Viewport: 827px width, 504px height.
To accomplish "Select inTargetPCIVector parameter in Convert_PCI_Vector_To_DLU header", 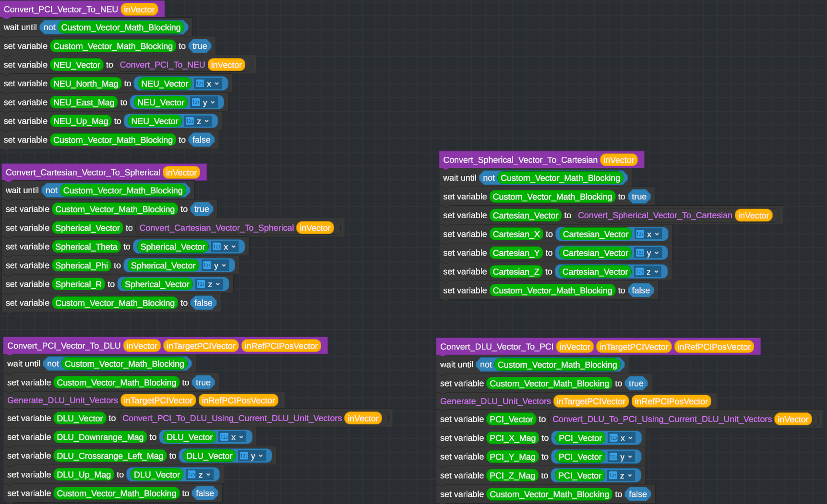I will (201, 346).
